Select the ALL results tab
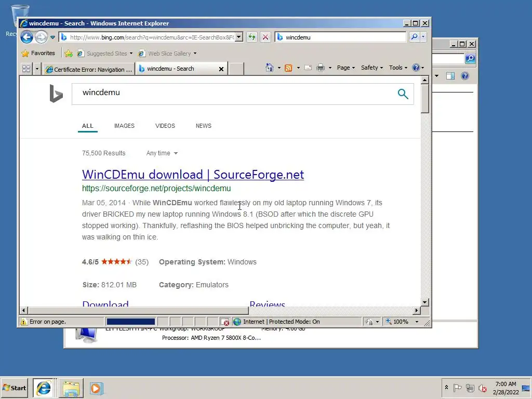The width and height of the screenshot is (532, 399). 87,126
